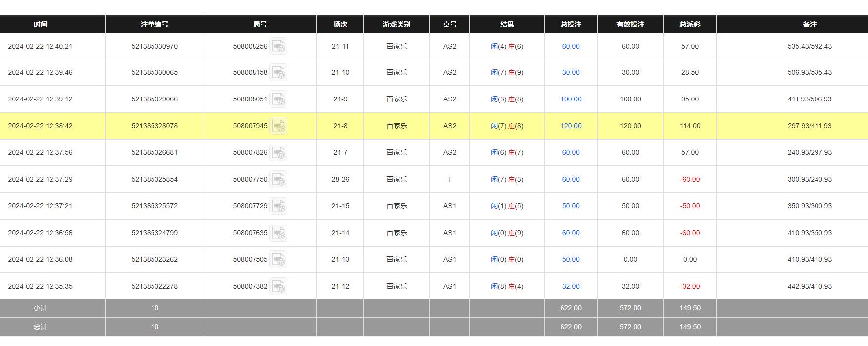
Task: Click the 备注 column header
Action: [x=810, y=24]
